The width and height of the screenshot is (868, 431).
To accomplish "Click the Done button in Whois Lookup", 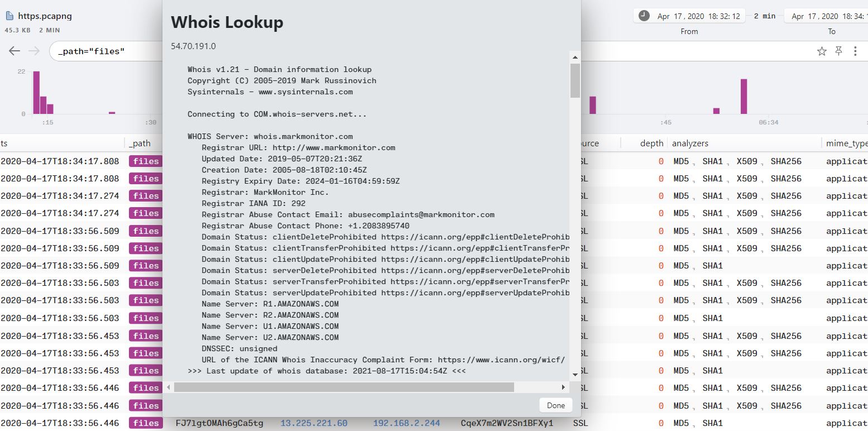I will (x=556, y=405).
